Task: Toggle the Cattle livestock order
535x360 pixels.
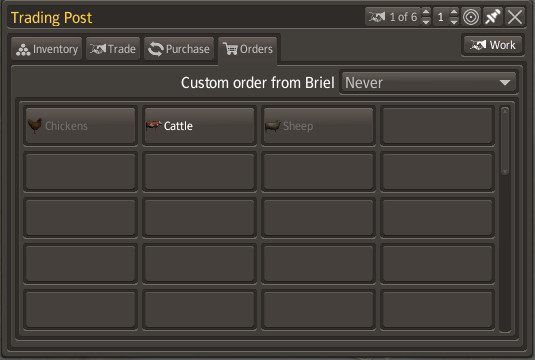Action: tap(199, 126)
